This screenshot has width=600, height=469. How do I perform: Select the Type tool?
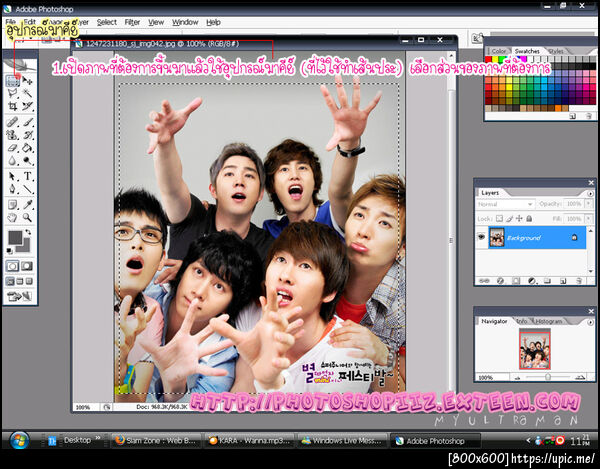click(x=27, y=176)
